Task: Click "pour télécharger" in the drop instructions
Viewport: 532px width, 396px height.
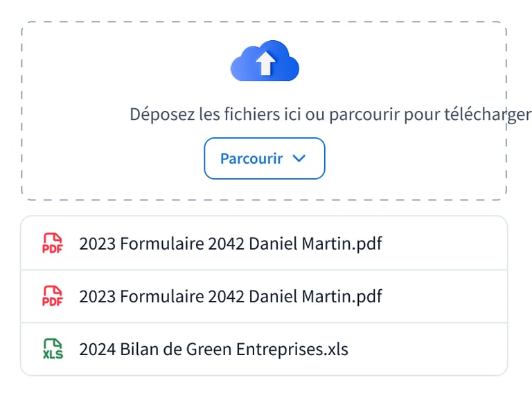Action: (467, 114)
